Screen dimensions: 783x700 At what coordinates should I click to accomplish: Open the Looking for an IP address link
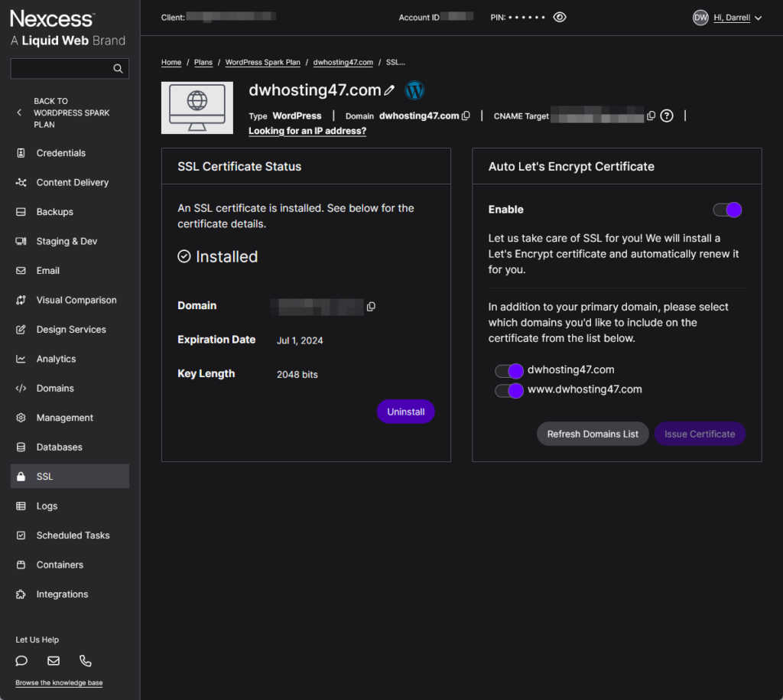[x=307, y=131]
